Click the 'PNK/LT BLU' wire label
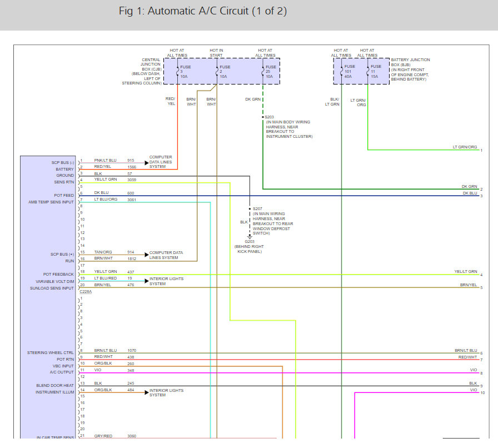Viewport: 498px width, 448px height. (105, 161)
